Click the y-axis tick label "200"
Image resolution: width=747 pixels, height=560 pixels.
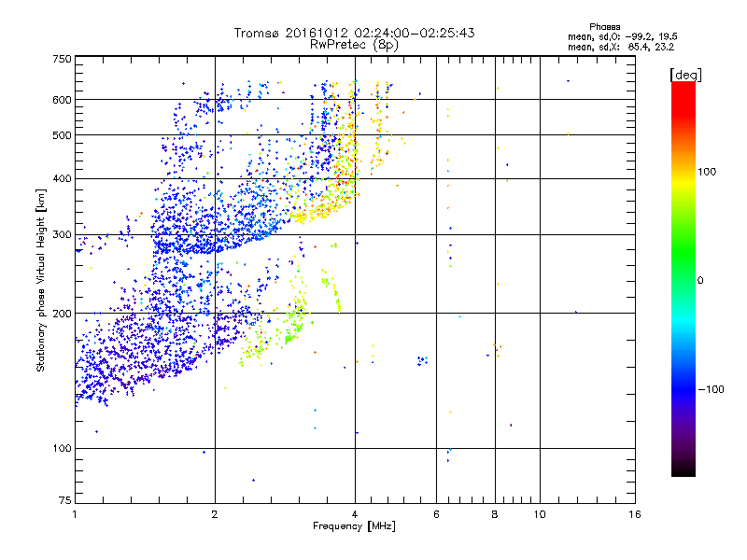tap(63, 314)
